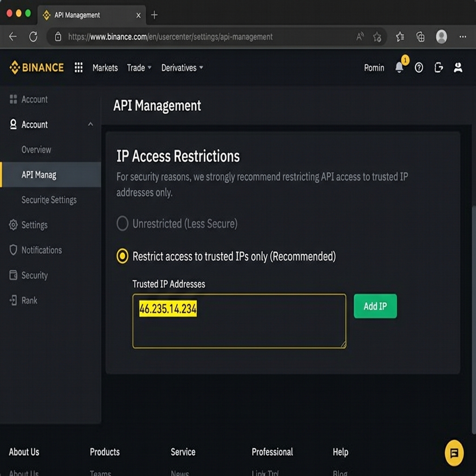The height and width of the screenshot is (476, 476).
Task: Click the download icon in Binance header
Action: click(x=438, y=67)
